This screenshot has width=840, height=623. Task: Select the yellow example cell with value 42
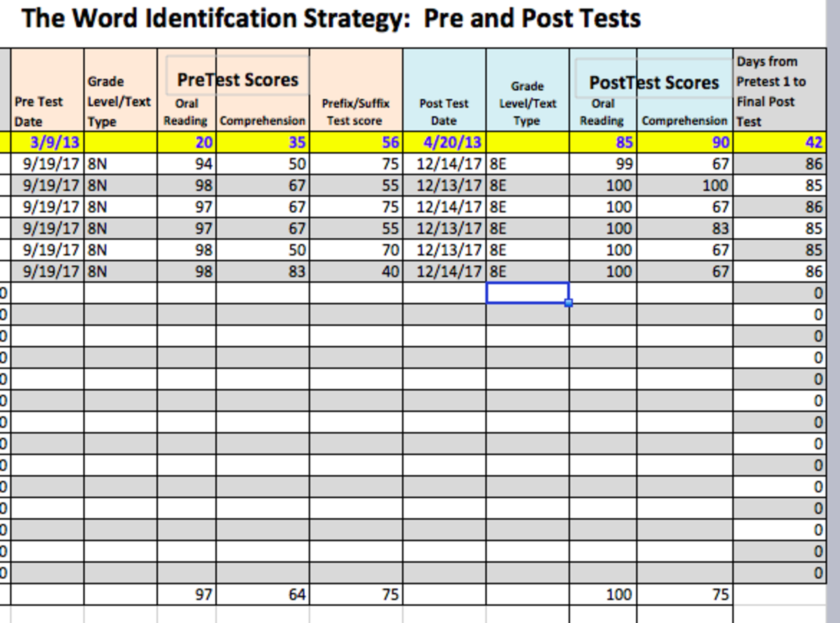[x=779, y=142]
